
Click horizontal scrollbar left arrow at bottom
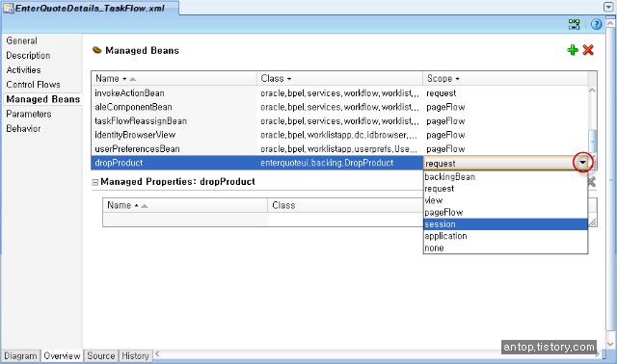point(157,354)
